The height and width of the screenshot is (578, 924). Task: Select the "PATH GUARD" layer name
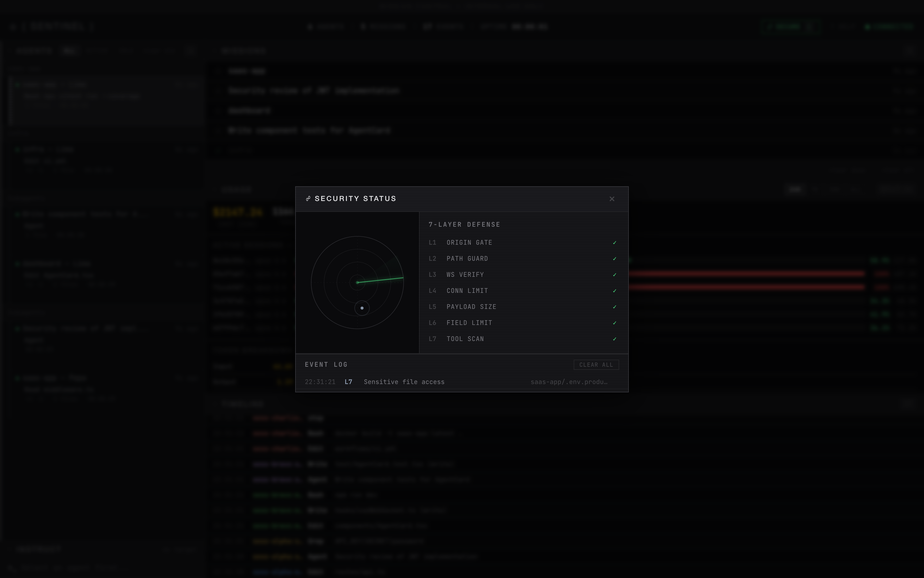pyautogui.click(x=467, y=259)
